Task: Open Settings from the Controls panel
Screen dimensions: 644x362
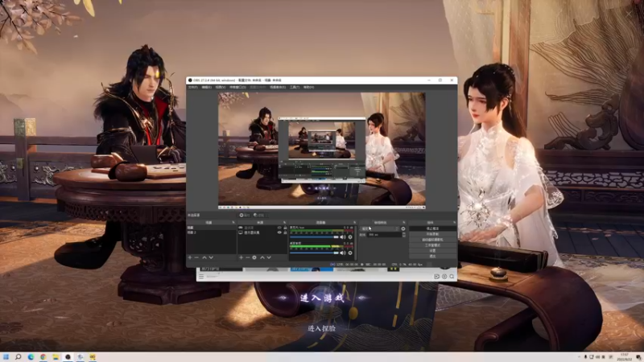Action: (432, 250)
